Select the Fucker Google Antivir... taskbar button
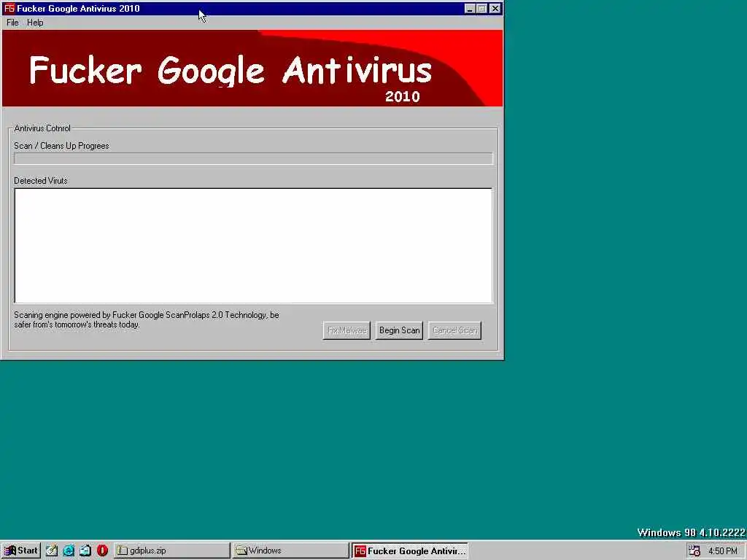747x560 pixels. tap(410, 551)
